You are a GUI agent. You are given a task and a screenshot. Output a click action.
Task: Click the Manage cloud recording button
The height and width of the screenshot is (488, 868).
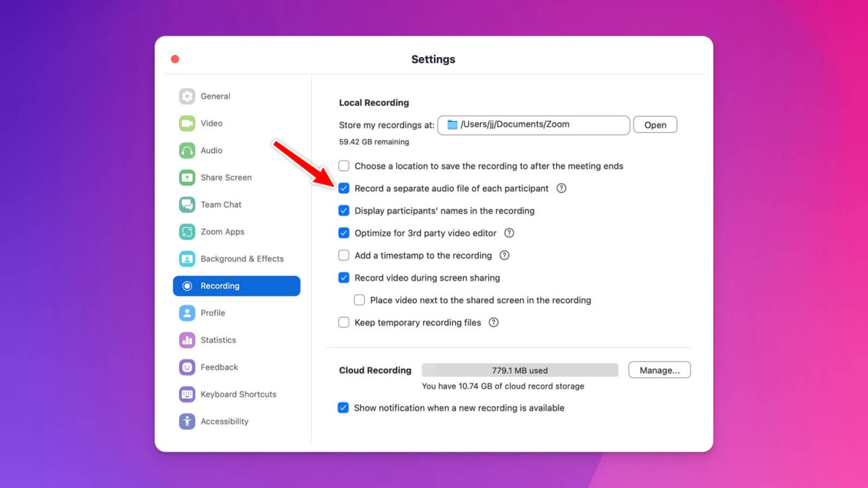pos(659,369)
